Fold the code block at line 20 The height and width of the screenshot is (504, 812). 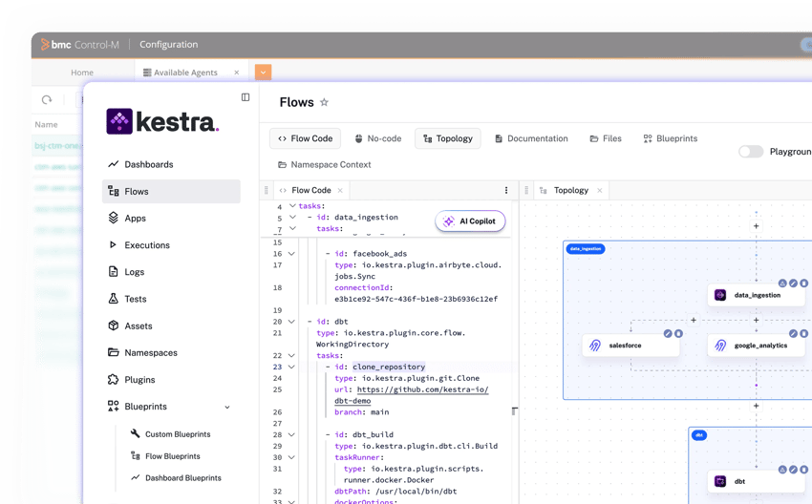pyautogui.click(x=292, y=322)
